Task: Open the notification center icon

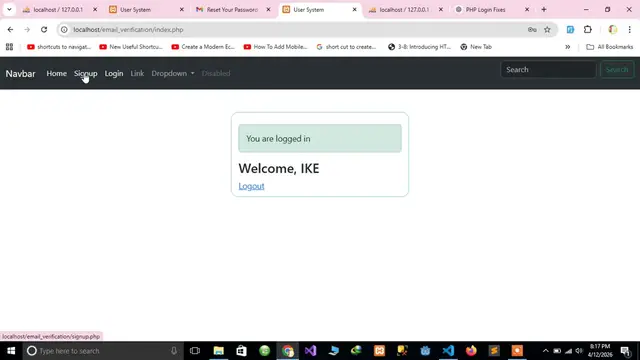Action: [x=625, y=351]
